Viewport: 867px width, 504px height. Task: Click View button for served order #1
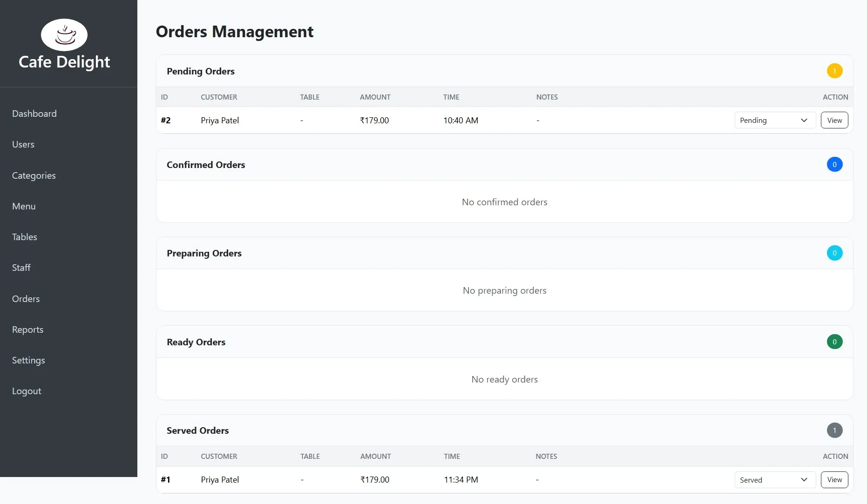pos(834,479)
